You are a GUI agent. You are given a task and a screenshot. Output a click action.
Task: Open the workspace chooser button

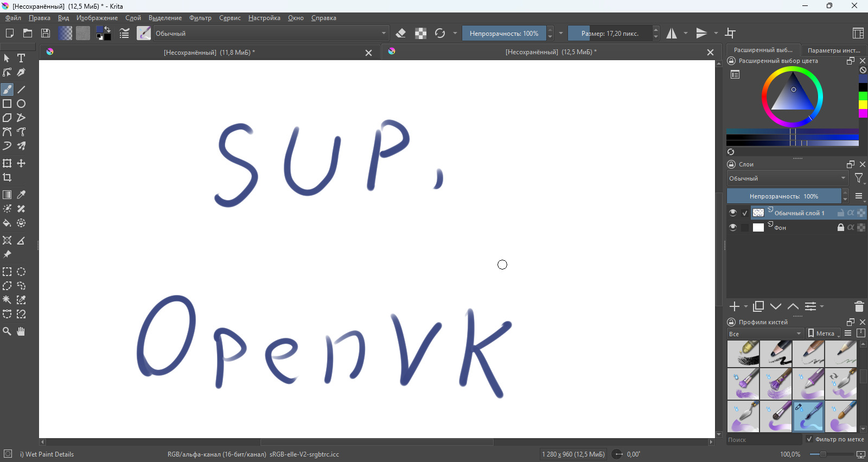858,33
